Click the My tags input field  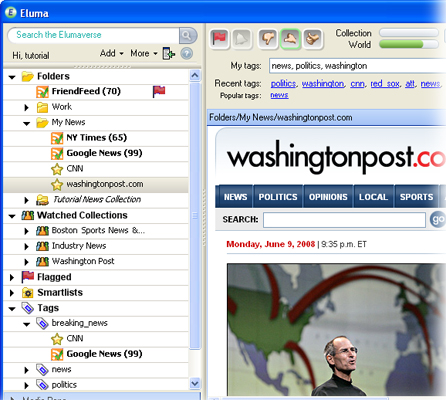point(357,66)
